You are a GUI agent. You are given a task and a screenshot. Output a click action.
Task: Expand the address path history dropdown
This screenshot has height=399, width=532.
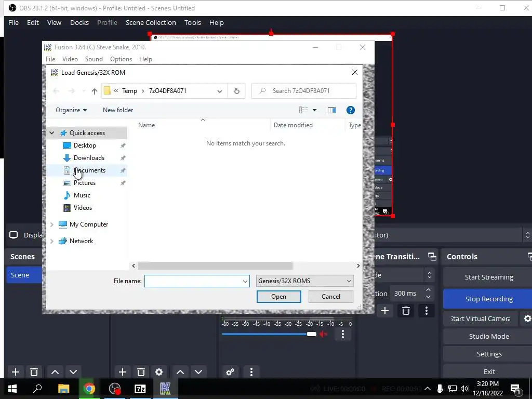tap(220, 91)
